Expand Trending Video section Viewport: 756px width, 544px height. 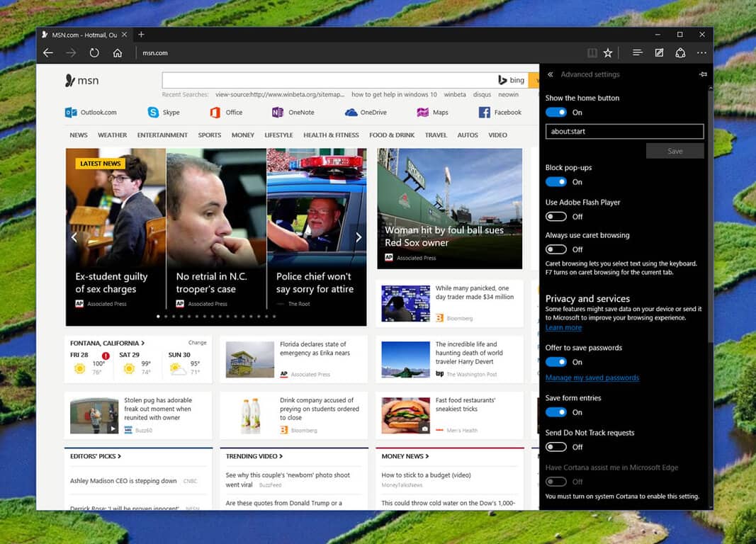254,456
